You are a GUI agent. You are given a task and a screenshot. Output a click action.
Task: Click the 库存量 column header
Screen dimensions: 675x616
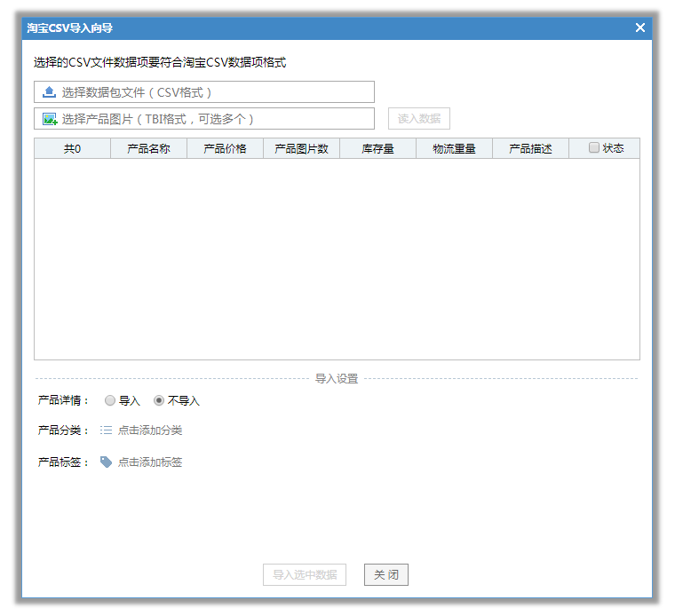coord(378,148)
